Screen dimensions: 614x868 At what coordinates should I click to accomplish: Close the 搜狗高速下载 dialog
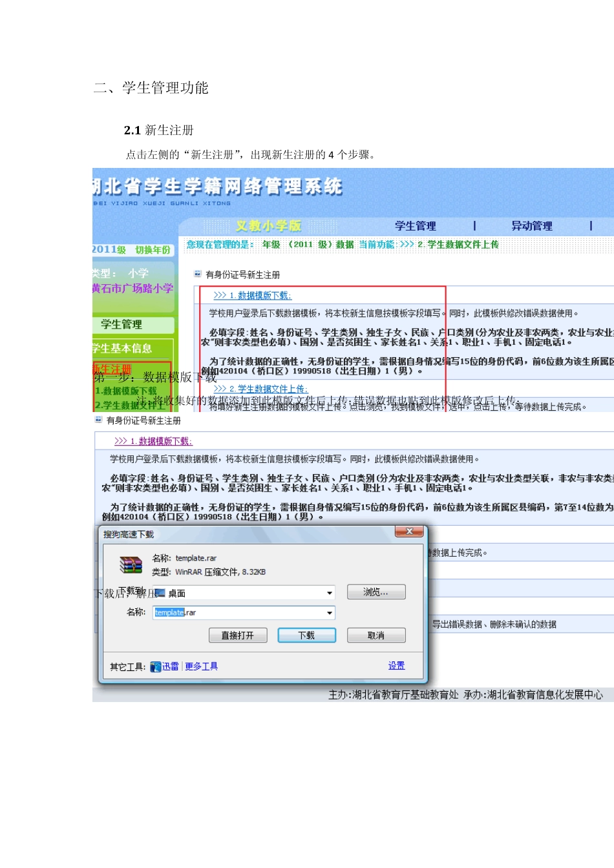[409, 532]
